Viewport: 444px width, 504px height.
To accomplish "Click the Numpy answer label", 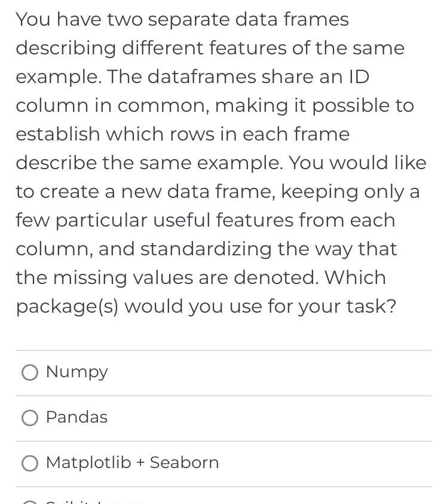I will tap(76, 372).
